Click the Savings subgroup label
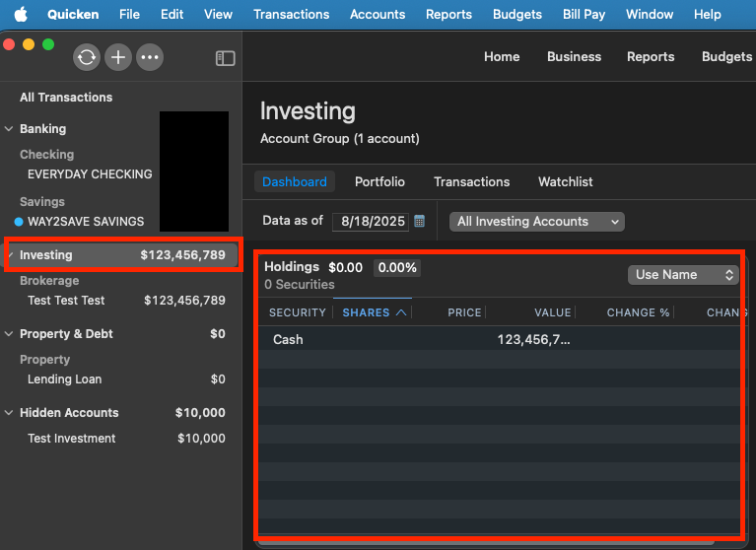Viewport: 756px width, 550px height. click(42, 202)
